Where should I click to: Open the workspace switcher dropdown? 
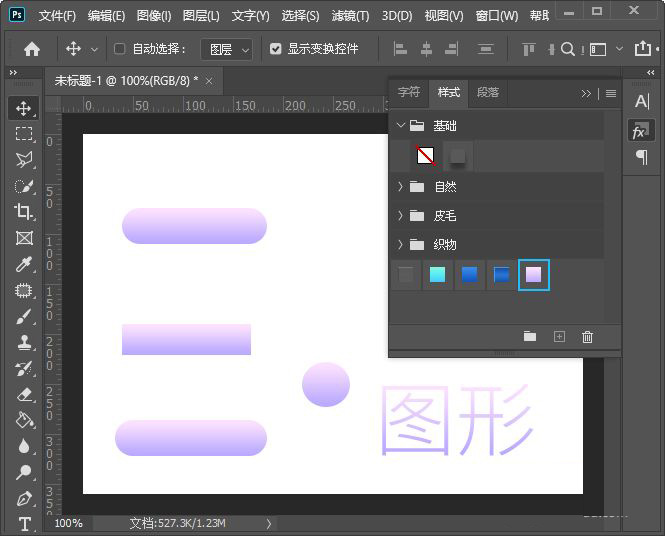619,49
